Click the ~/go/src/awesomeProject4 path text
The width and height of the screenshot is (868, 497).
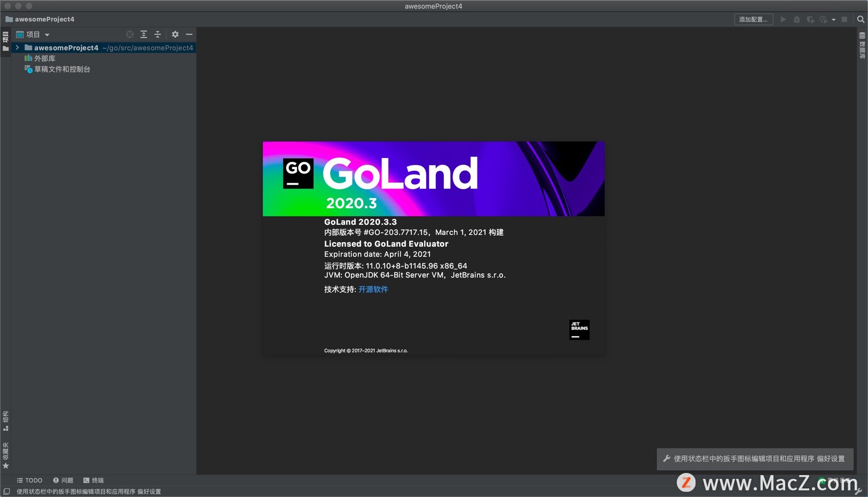(148, 48)
